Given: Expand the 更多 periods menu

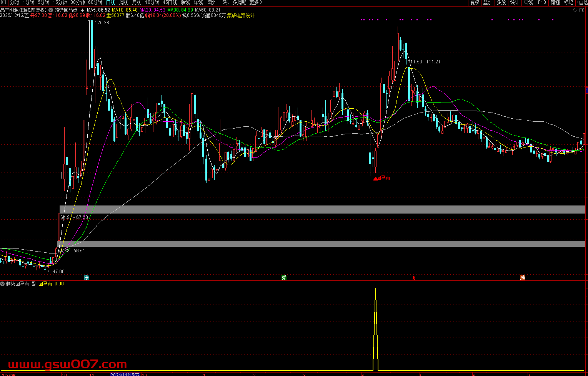Looking at the screenshot, I should pyautogui.click(x=256, y=3).
